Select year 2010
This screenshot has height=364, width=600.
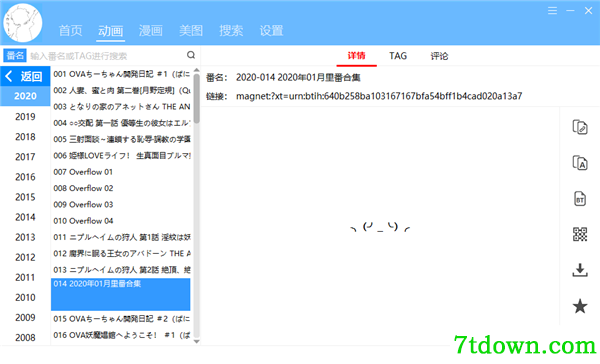25,297
